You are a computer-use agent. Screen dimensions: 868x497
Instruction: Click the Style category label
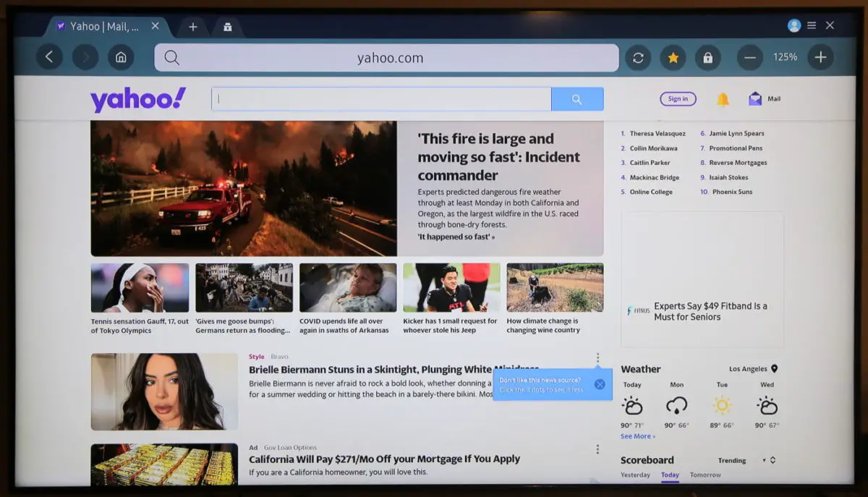tap(256, 357)
